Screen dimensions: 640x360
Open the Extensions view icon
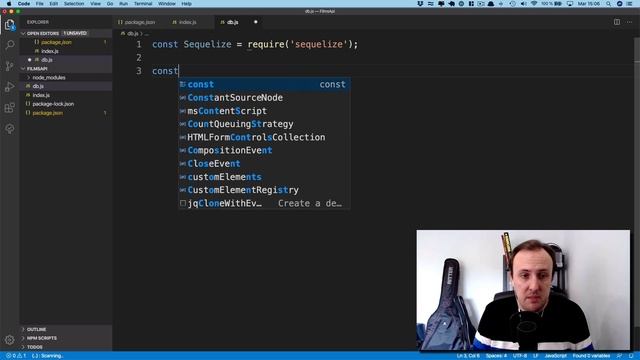click(9, 108)
